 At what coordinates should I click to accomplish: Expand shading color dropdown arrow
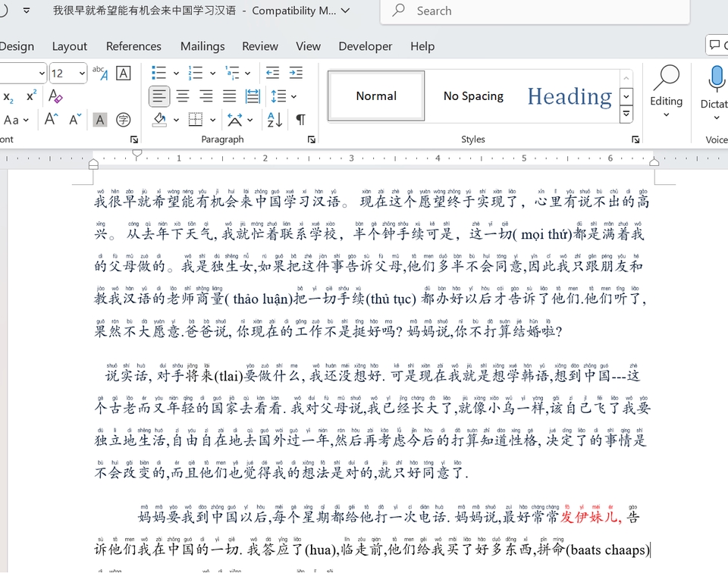[x=176, y=121]
